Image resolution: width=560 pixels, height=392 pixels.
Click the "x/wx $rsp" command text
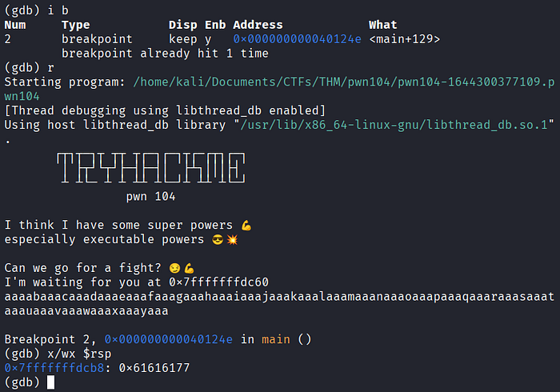click(x=79, y=354)
